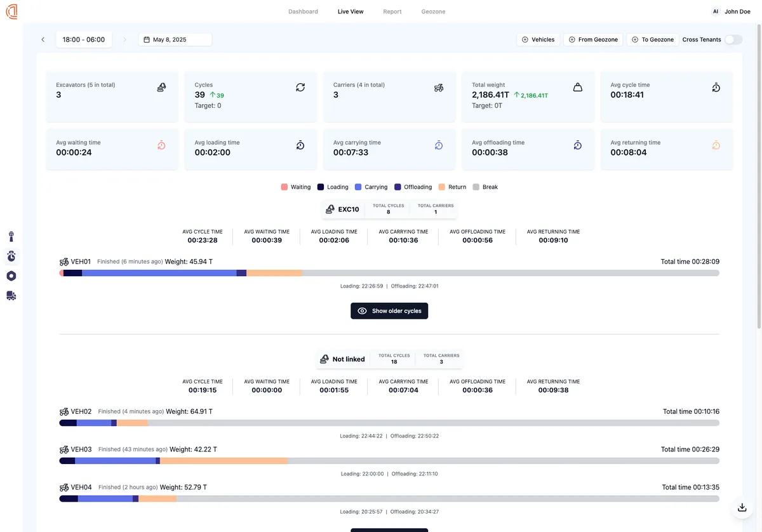Screen dimensions: 762x532
Task: Click the nut settings icon in the sidebar
Action: click(11, 276)
